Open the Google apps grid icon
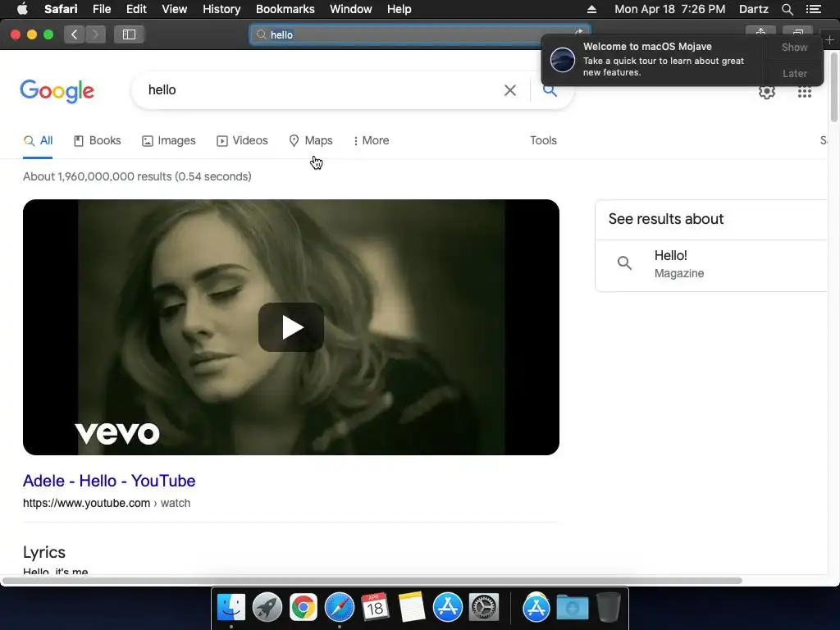Screen dimensions: 840x630 [x=805, y=92]
